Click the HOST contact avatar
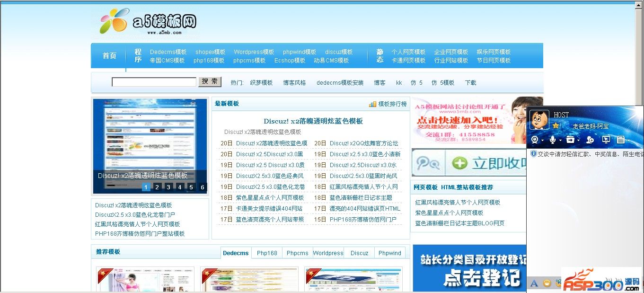The image size is (644, 293). tap(539, 120)
